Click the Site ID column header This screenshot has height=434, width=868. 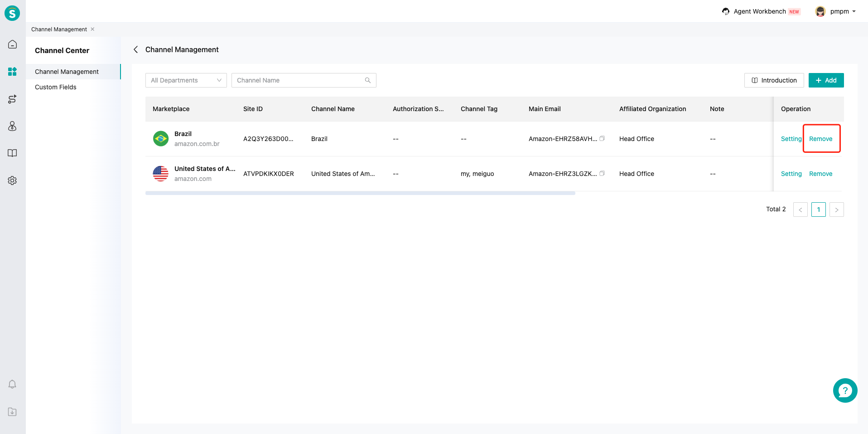click(x=253, y=109)
